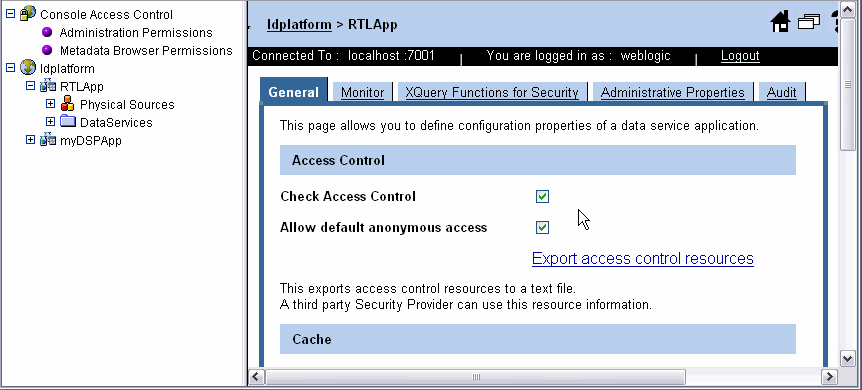Click the vertical scrollbar down arrow
Viewport: 862px width, 390px height.
[848, 359]
